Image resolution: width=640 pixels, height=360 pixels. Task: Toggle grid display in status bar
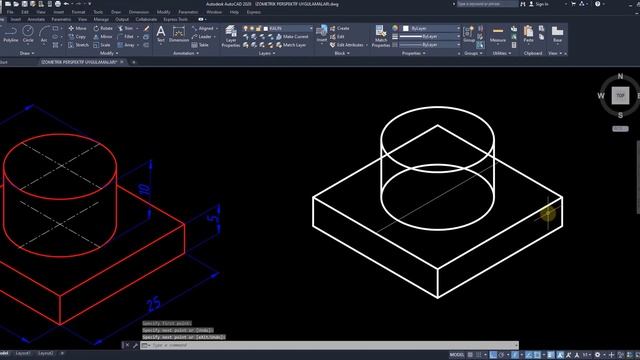click(x=470, y=355)
